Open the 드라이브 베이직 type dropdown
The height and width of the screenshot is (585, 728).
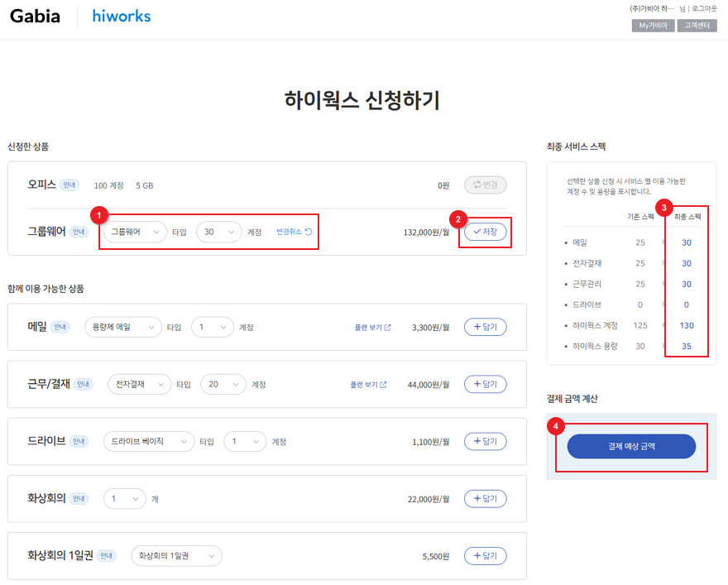click(x=148, y=442)
